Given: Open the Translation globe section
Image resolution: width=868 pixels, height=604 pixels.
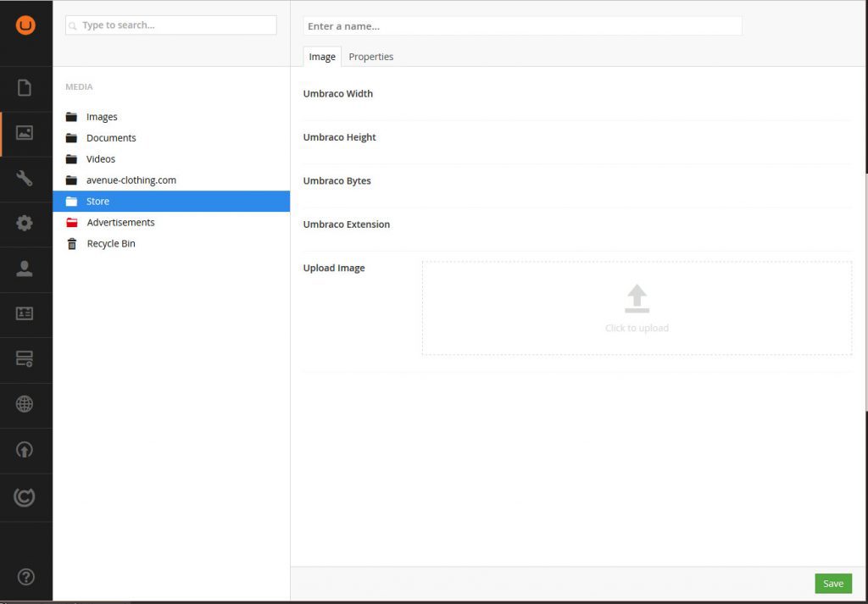Looking at the screenshot, I should pos(26,405).
